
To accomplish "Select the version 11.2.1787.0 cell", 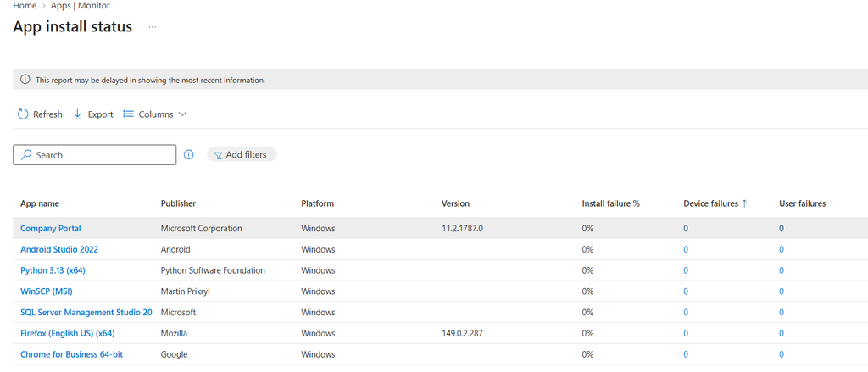I will pos(462,228).
